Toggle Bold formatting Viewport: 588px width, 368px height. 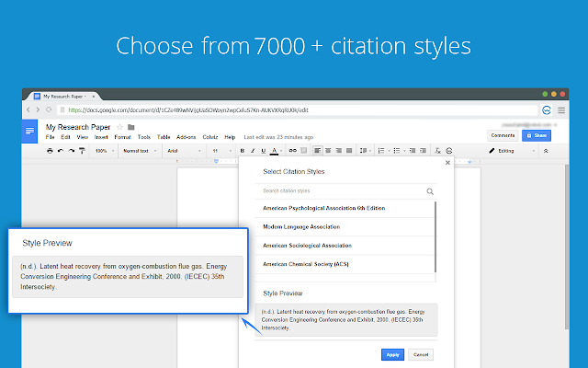243,151
